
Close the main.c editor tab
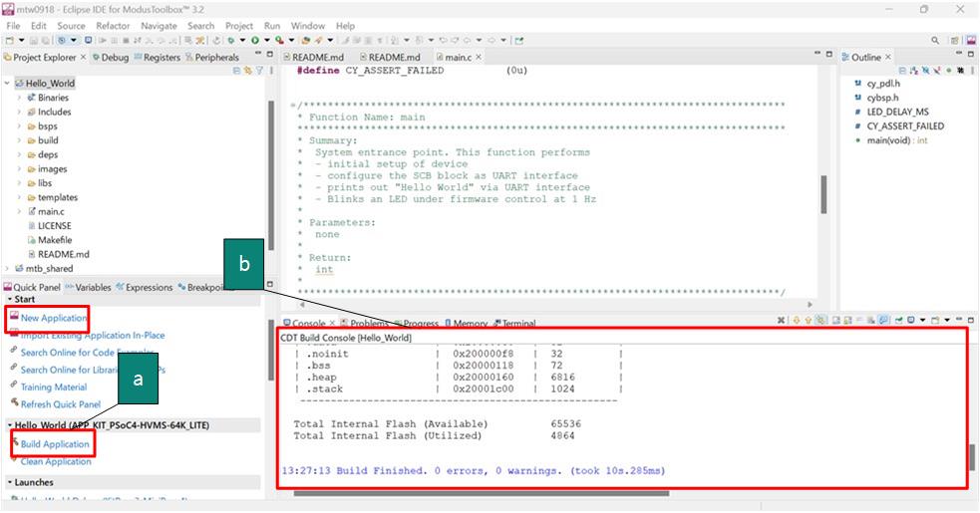pyautogui.click(x=479, y=57)
